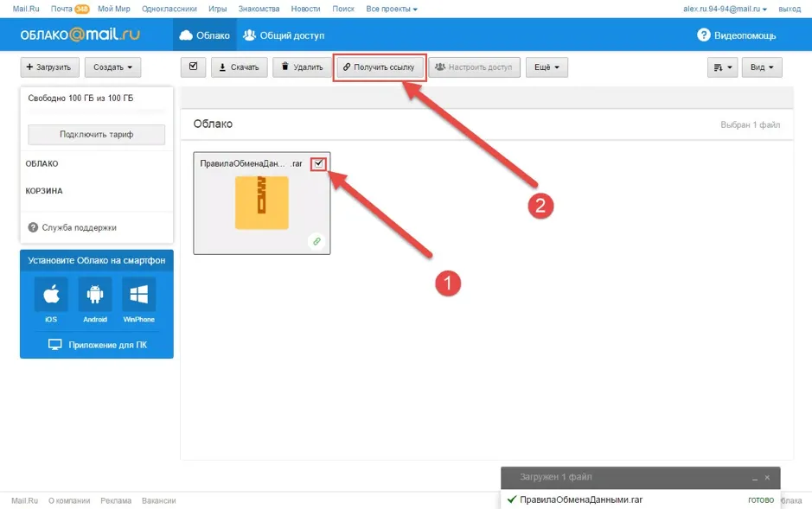Open Игры link
Image resolution: width=812 pixels, height=509 pixels.
point(218,9)
